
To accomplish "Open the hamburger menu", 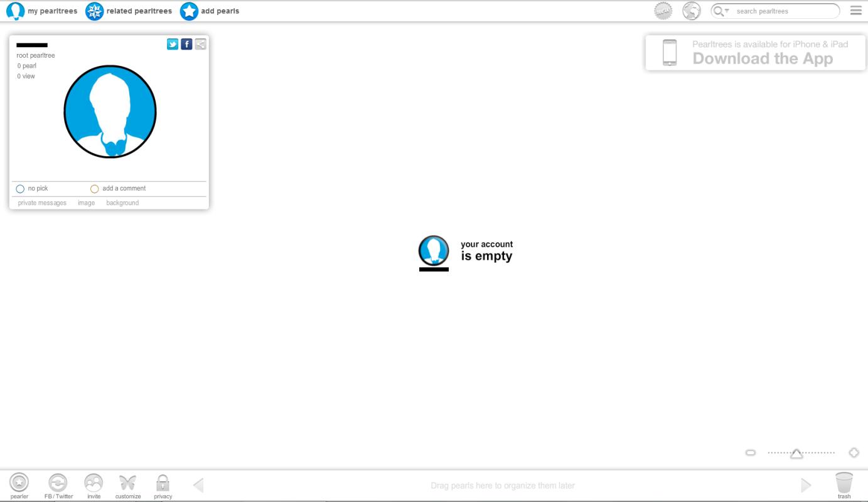I will click(x=856, y=11).
